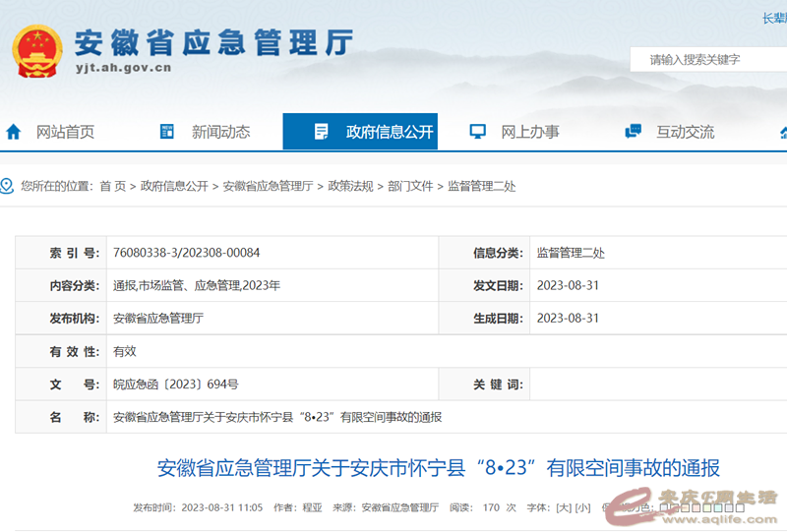The height and width of the screenshot is (532, 787).
Task: Open 政策法规 breadcrumb link
Action: pos(350,186)
